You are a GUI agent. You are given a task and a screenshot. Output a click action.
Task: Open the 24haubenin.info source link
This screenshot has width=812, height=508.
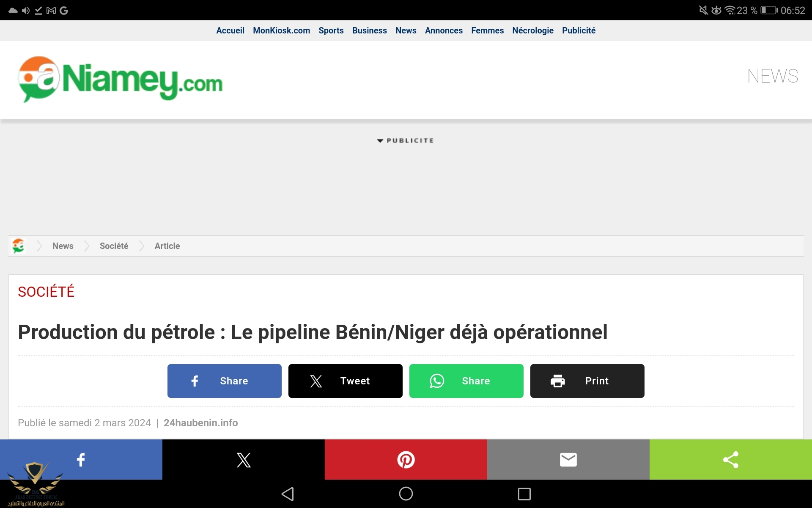tap(200, 423)
